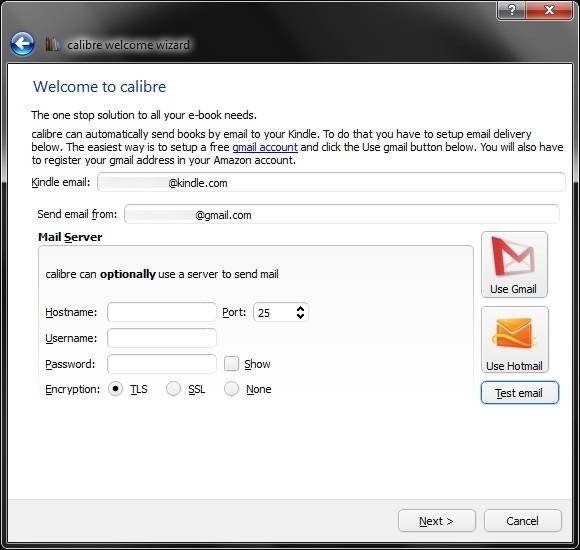Decrease the Port value with down arrow
Viewport: 580px width, 550px height.
point(300,316)
